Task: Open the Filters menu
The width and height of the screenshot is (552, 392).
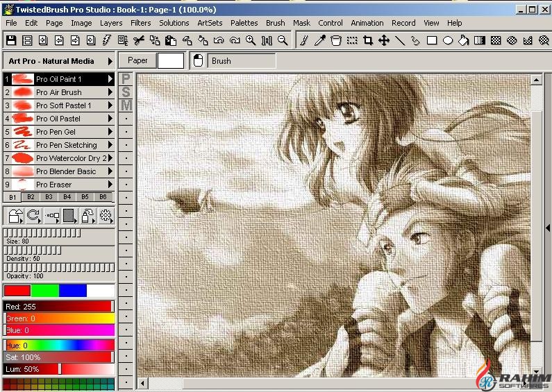Action: [x=140, y=23]
